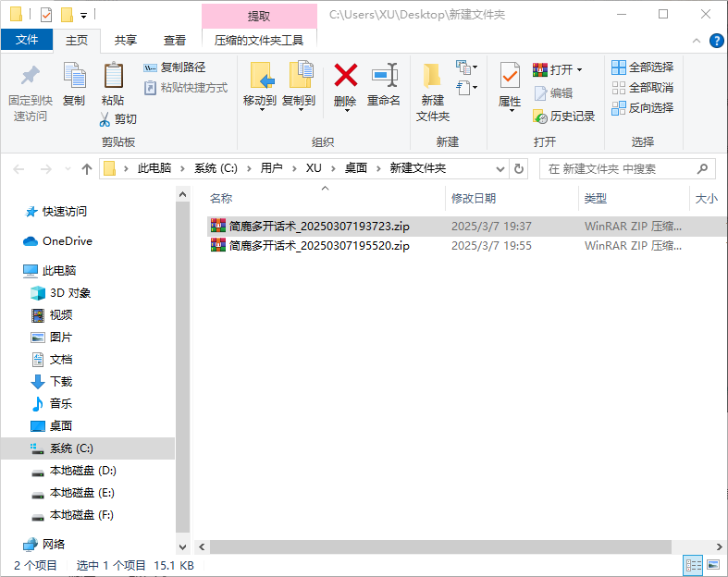The height and width of the screenshot is (577, 728).
Task: Click 此电脑 in the address breadcrumb
Action: coord(154,168)
